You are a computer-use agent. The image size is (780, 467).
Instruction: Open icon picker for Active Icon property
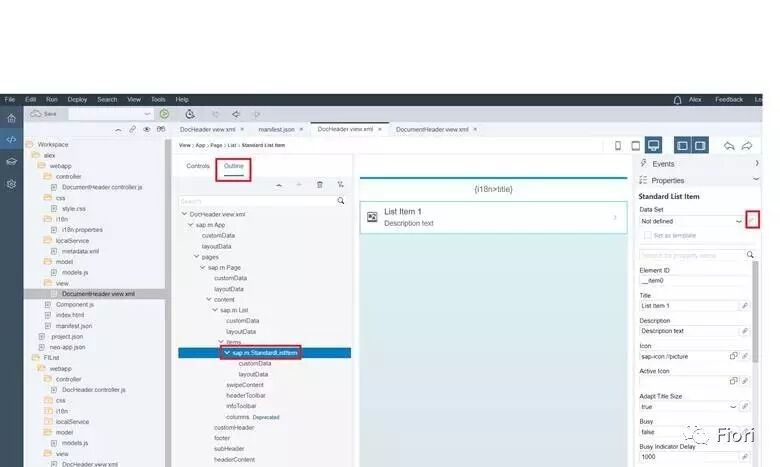point(734,381)
